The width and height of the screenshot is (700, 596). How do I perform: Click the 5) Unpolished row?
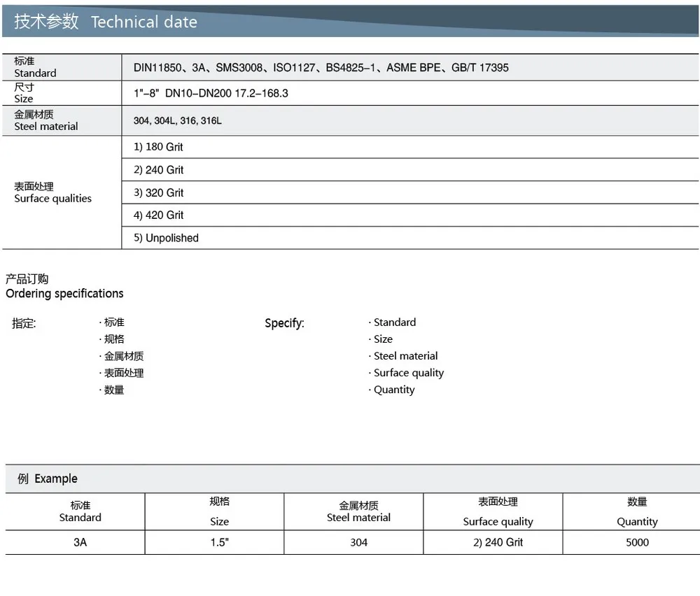(166, 238)
